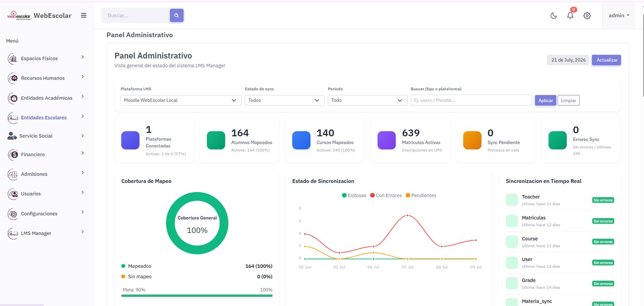
Task: Click the 21 de July, 2026 date badge
Action: 568,60
